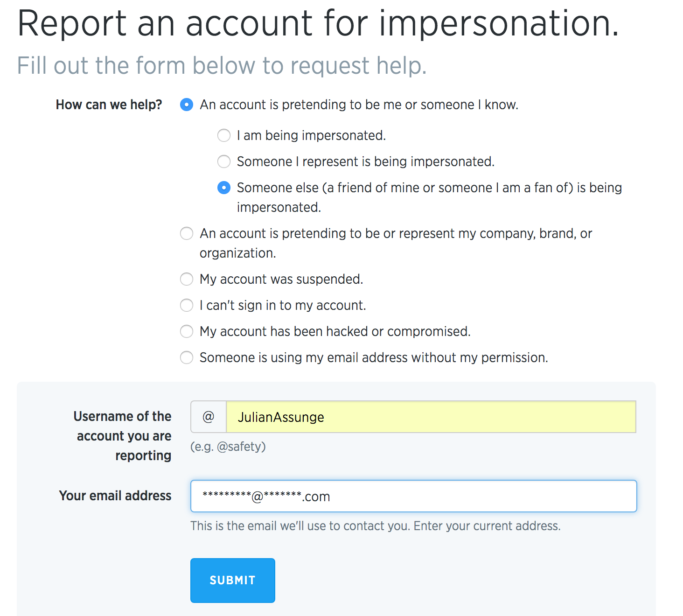683x616 pixels.
Task: Click the 'My account was suspended.' label text
Action: [281, 279]
